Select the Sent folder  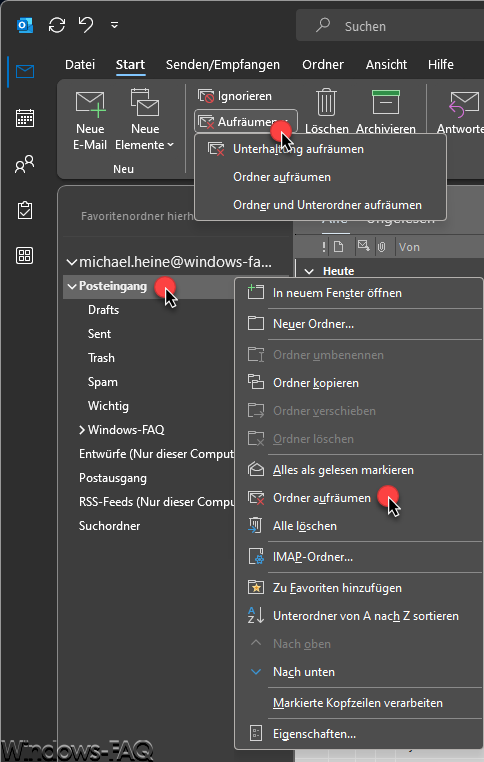click(99, 334)
